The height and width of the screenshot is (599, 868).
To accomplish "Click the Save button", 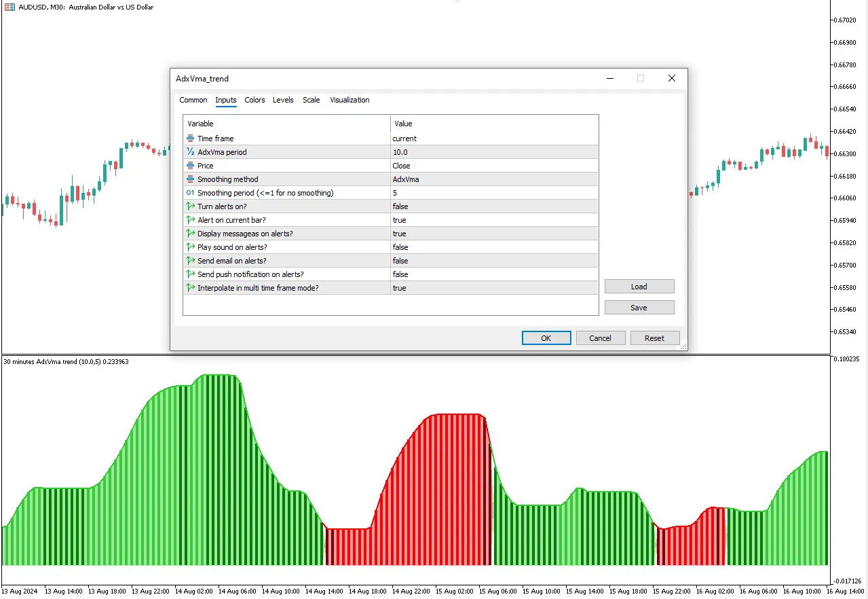I will click(639, 308).
